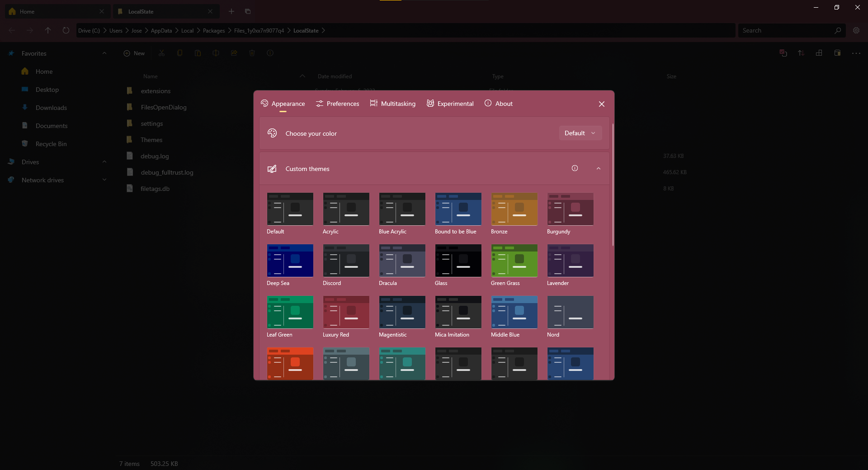
Task: Apply the Bound to be Blue theme
Action: [x=458, y=209]
